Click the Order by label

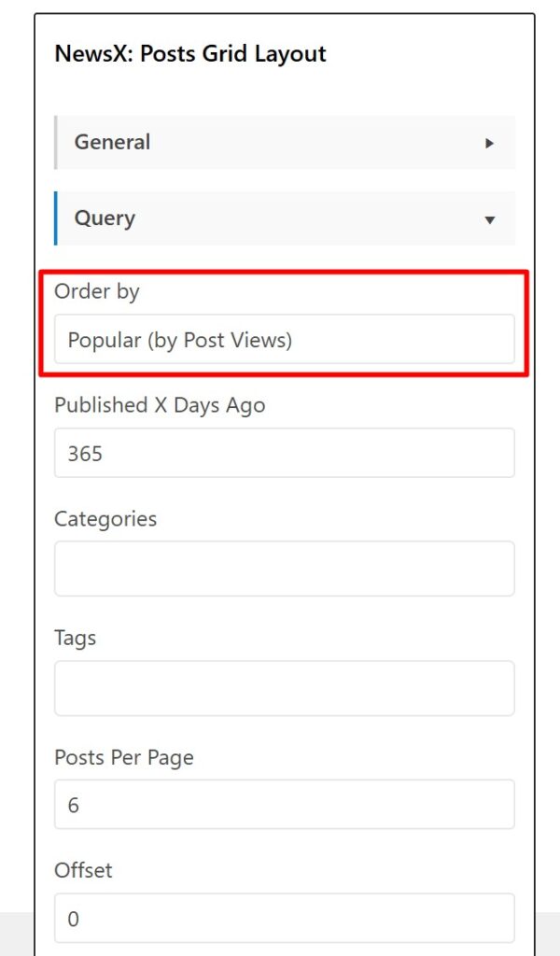[x=97, y=291]
